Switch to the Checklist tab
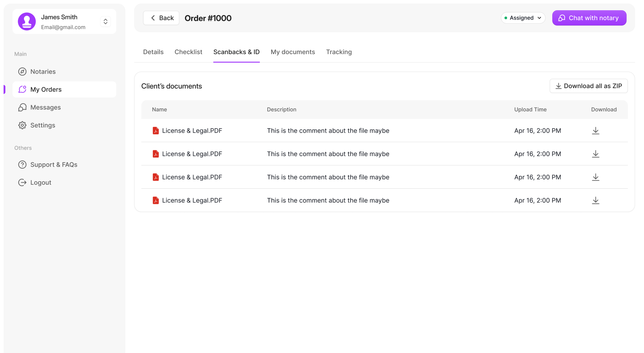 [x=188, y=52]
